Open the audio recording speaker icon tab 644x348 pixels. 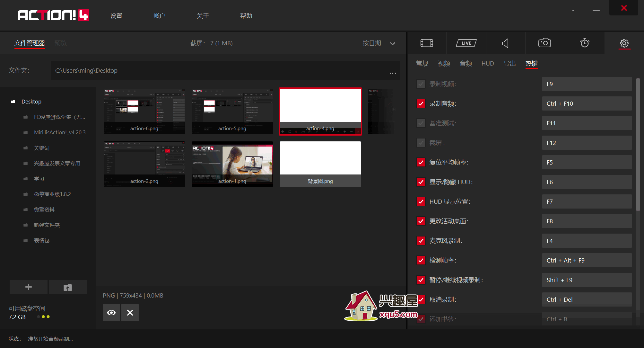(x=505, y=43)
